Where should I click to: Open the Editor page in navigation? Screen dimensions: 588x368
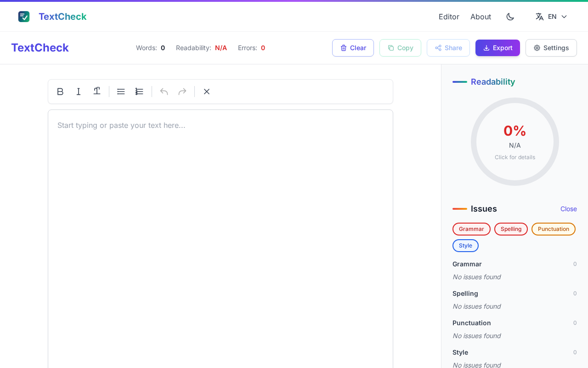point(449,17)
